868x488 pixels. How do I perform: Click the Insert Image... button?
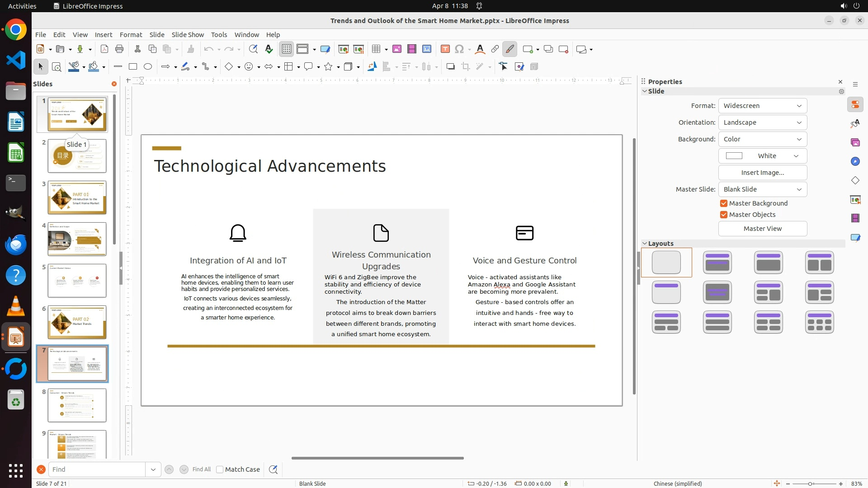click(762, 173)
